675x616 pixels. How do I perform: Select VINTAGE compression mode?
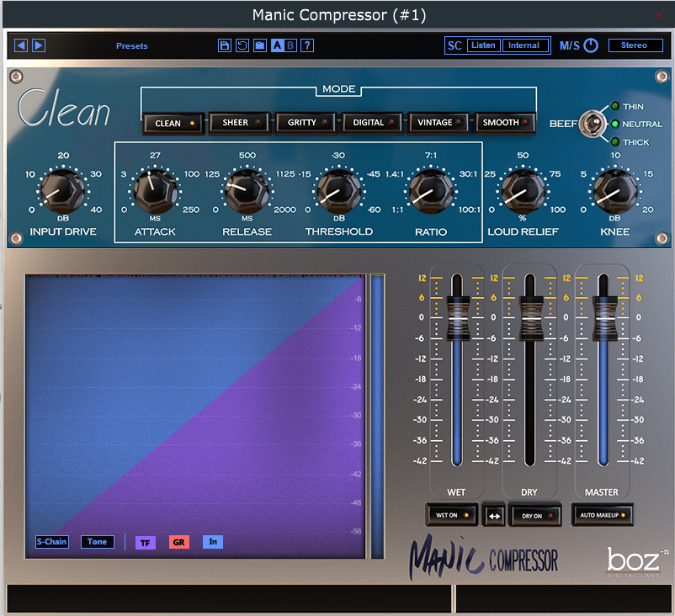click(438, 123)
